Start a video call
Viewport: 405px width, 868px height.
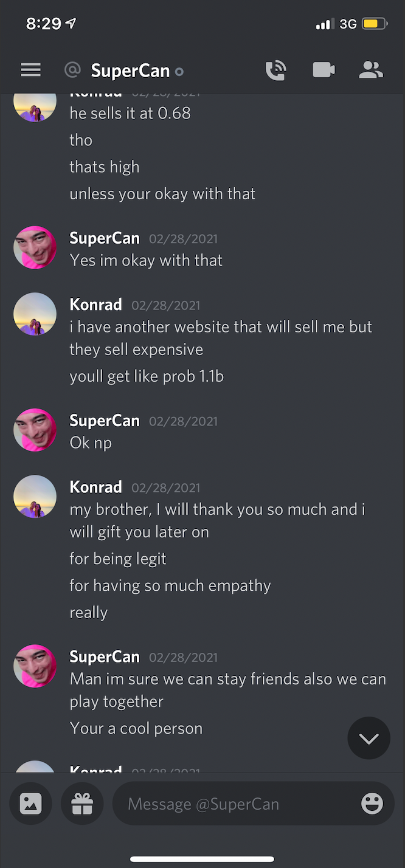click(324, 71)
